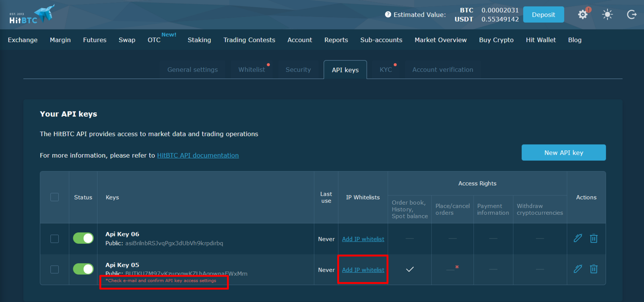Select Api Key 06 public key string
This screenshot has height=302, width=644.
[x=174, y=243]
